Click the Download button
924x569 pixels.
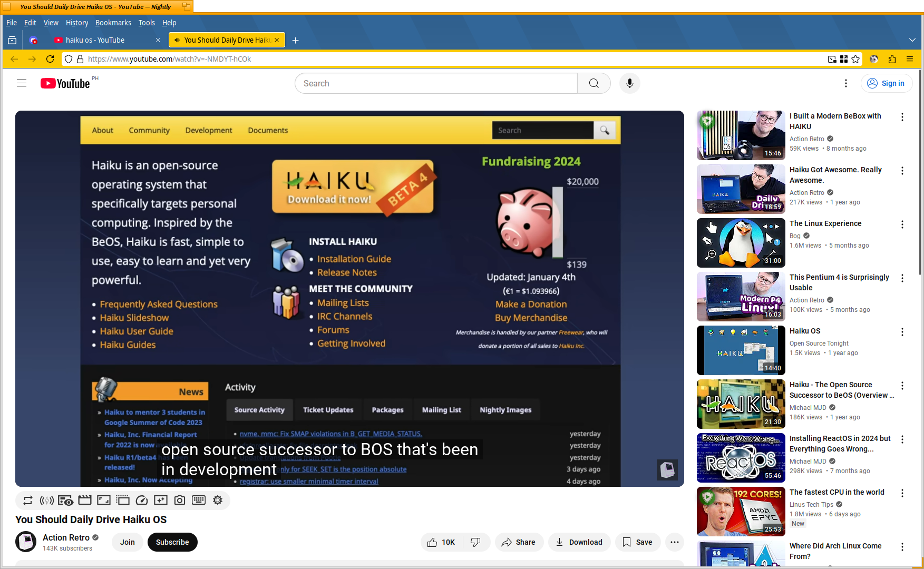tap(579, 542)
